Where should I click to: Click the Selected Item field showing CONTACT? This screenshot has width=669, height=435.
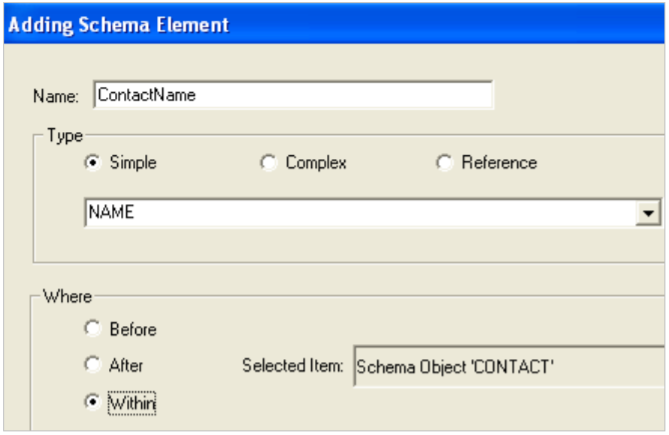[508, 365]
